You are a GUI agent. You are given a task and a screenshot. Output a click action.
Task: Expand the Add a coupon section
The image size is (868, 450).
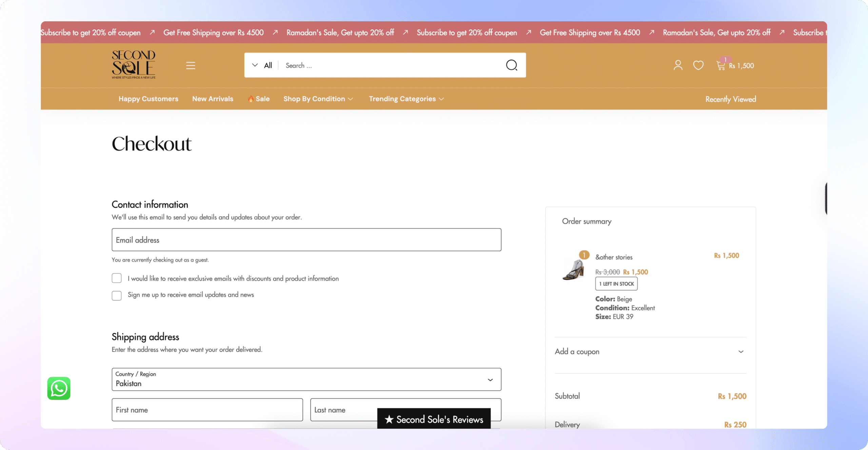(650, 352)
